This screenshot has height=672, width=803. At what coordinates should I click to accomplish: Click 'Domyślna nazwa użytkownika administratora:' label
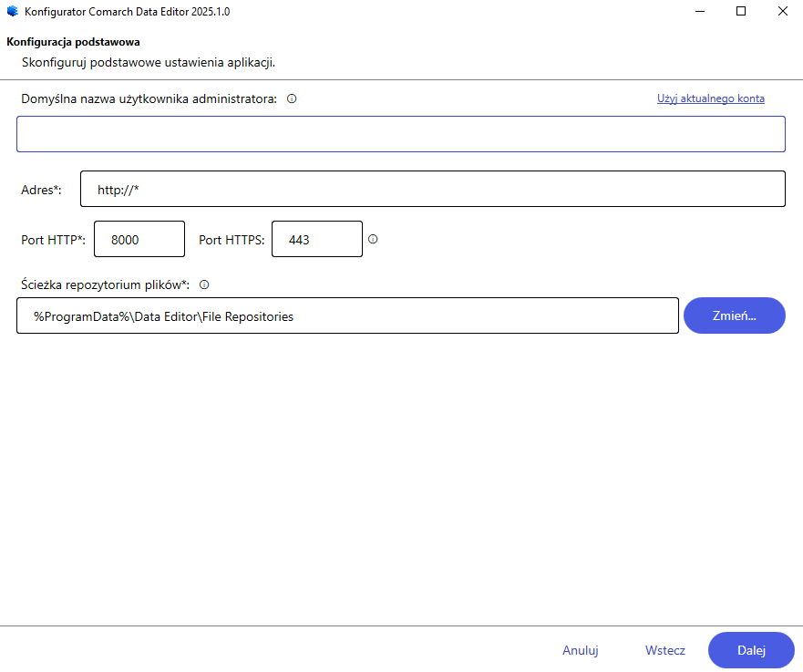point(149,98)
